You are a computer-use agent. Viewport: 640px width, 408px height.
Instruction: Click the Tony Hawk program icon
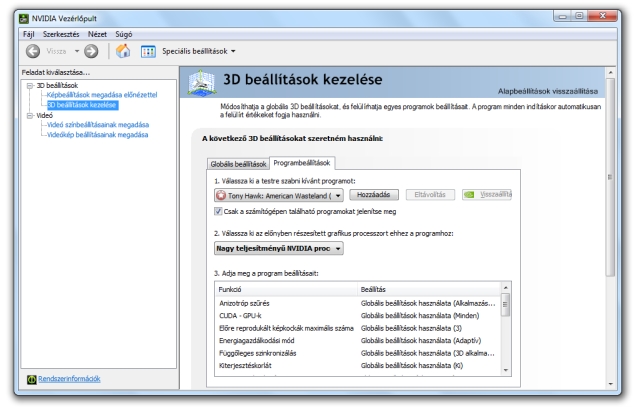tap(221, 195)
